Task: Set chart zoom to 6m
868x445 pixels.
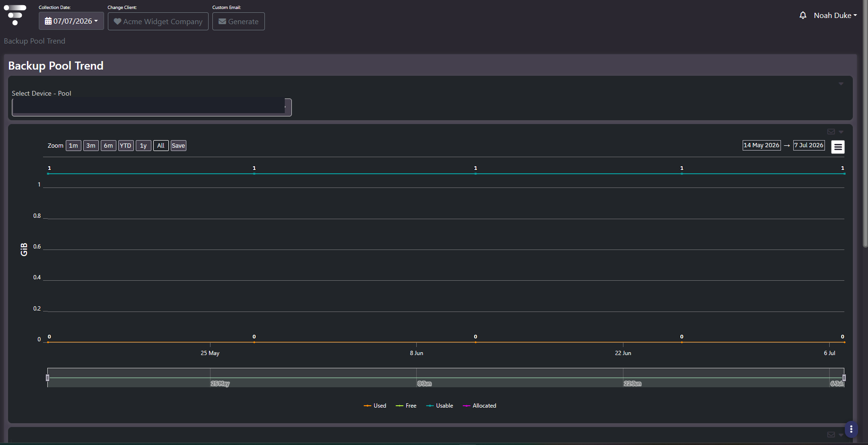Action: (x=108, y=146)
